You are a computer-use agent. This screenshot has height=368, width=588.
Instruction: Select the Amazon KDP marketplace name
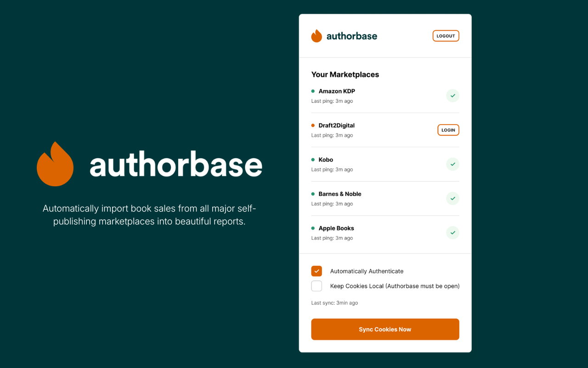tap(337, 91)
